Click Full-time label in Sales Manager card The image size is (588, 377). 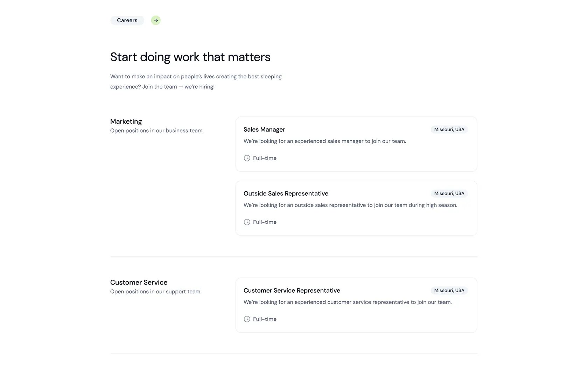pos(265,158)
